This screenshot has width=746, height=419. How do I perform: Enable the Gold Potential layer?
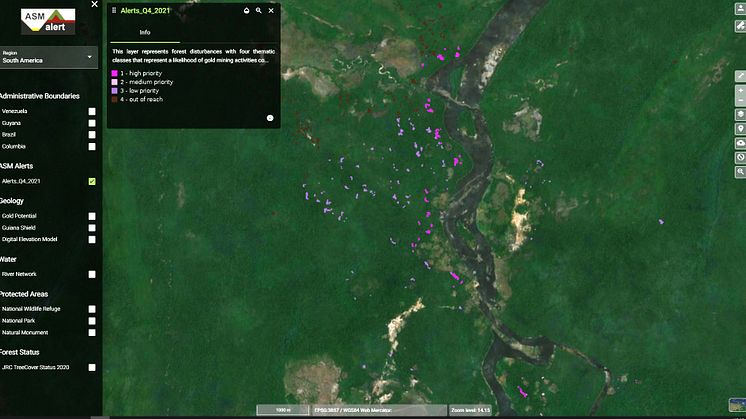[x=92, y=216]
